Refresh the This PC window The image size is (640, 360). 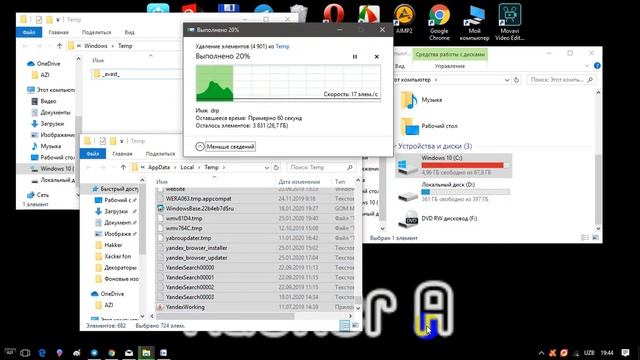coord(516,80)
